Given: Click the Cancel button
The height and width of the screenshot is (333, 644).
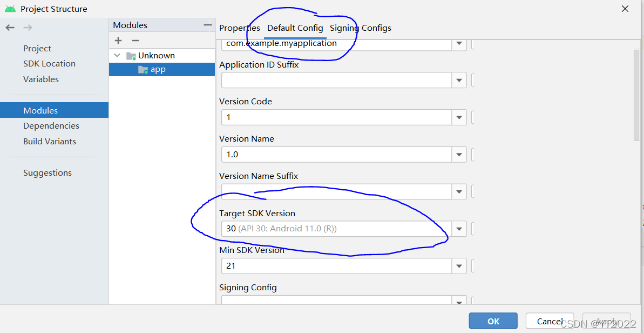Looking at the screenshot, I should point(550,321).
